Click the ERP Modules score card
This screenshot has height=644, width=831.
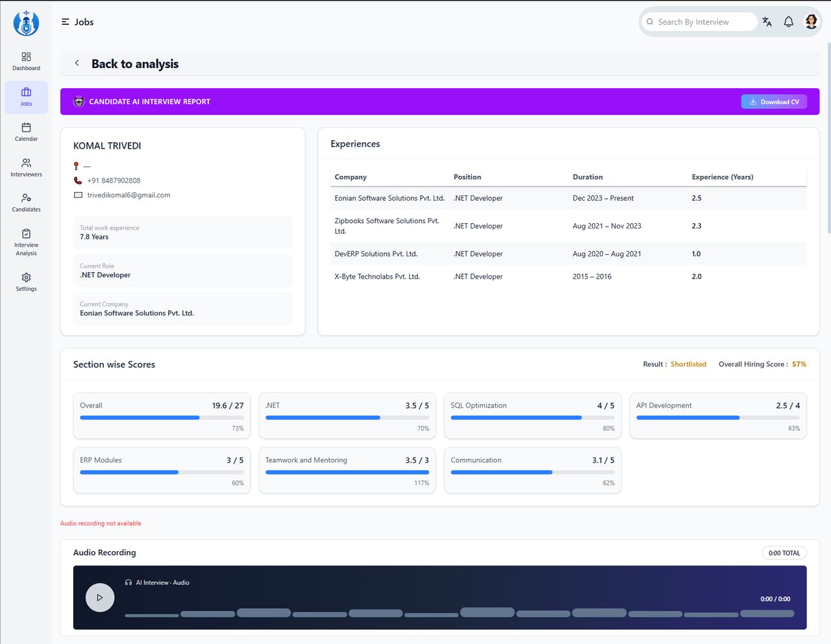click(x=162, y=470)
